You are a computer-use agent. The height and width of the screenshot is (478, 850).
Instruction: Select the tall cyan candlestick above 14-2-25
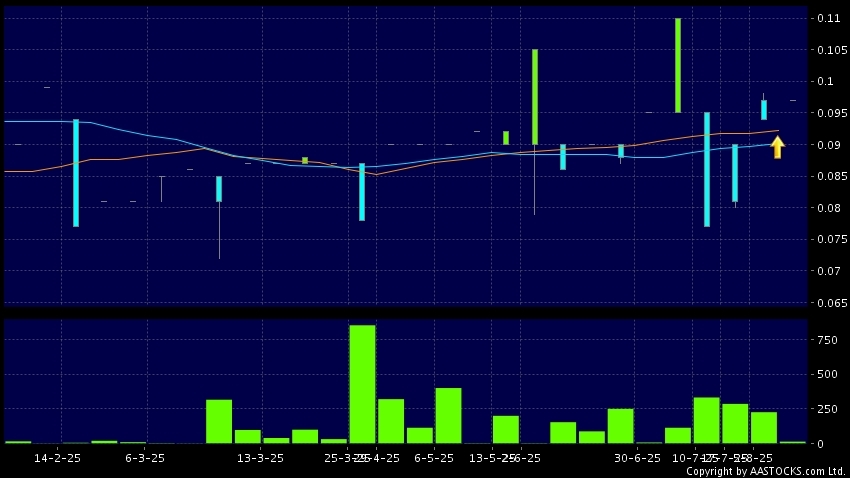pyautogui.click(x=76, y=173)
